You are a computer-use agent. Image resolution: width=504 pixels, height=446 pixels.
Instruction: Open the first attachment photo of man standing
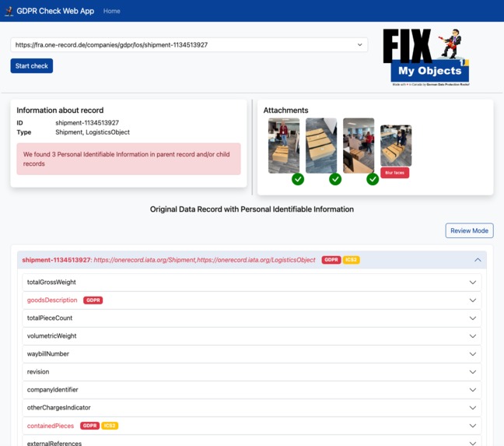click(284, 146)
